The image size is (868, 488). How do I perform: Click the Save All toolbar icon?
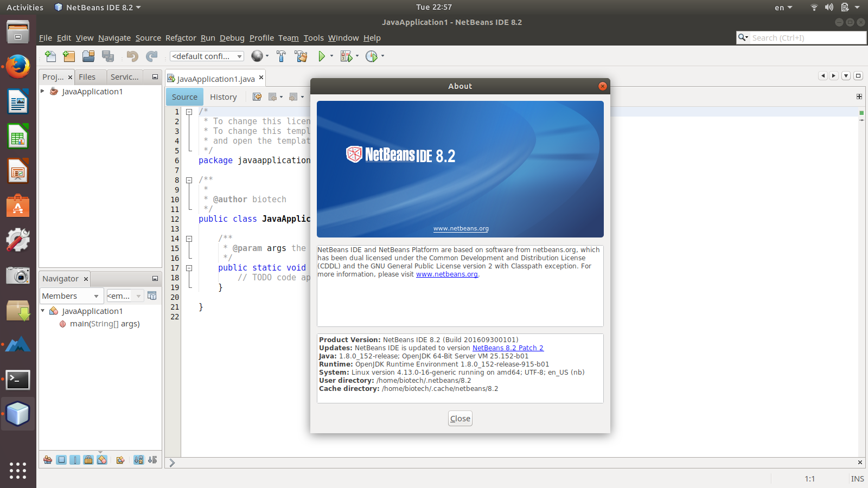click(x=108, y=56)
